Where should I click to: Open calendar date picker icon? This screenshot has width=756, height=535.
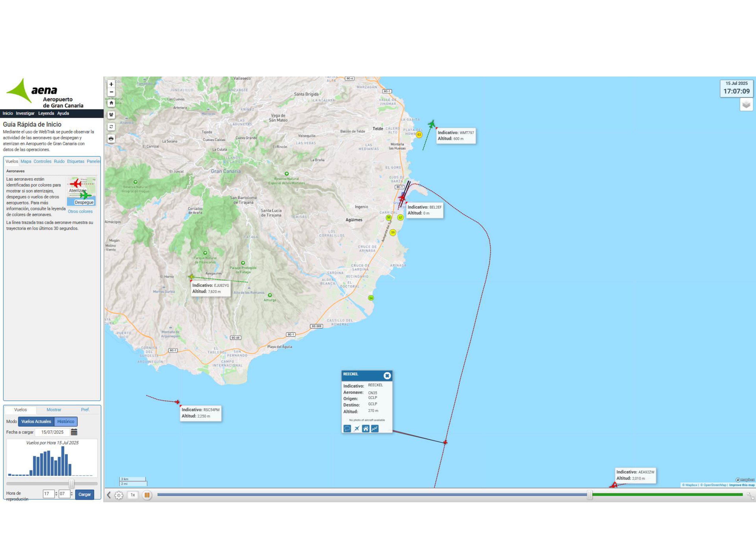tap(74, 432)
